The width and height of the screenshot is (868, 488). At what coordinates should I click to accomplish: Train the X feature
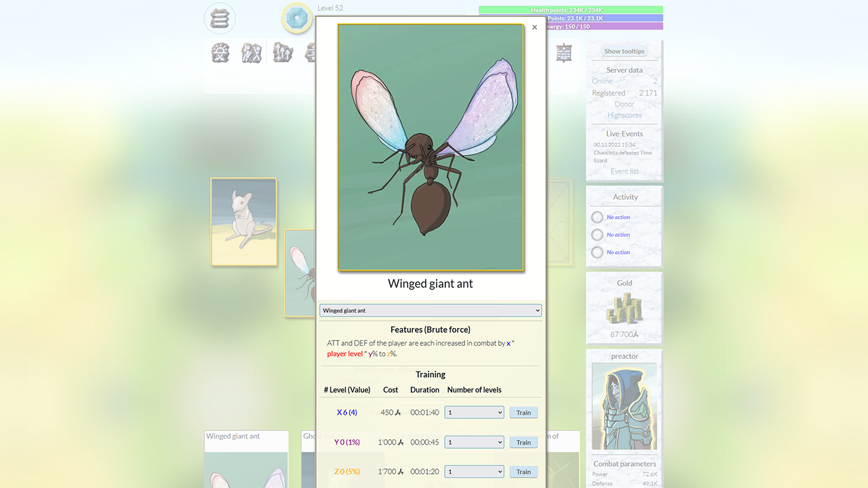tap(524, 412)
